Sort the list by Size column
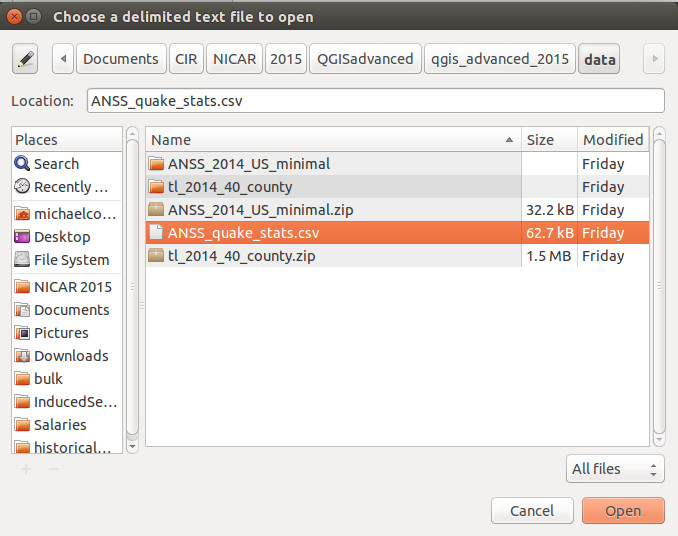678x536 pixels. pyautogui.click(x=549, y=140)
